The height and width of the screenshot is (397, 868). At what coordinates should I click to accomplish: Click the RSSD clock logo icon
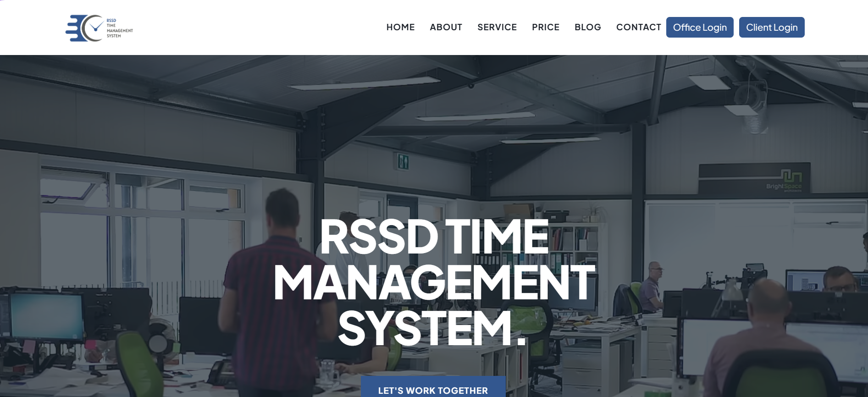(x=85, y=28)
